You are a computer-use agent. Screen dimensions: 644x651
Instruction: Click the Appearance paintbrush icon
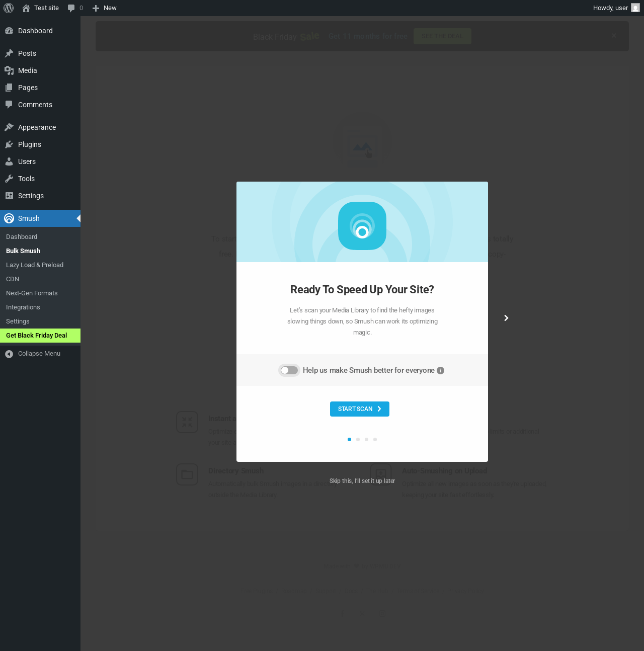click(x=9, y=127)
